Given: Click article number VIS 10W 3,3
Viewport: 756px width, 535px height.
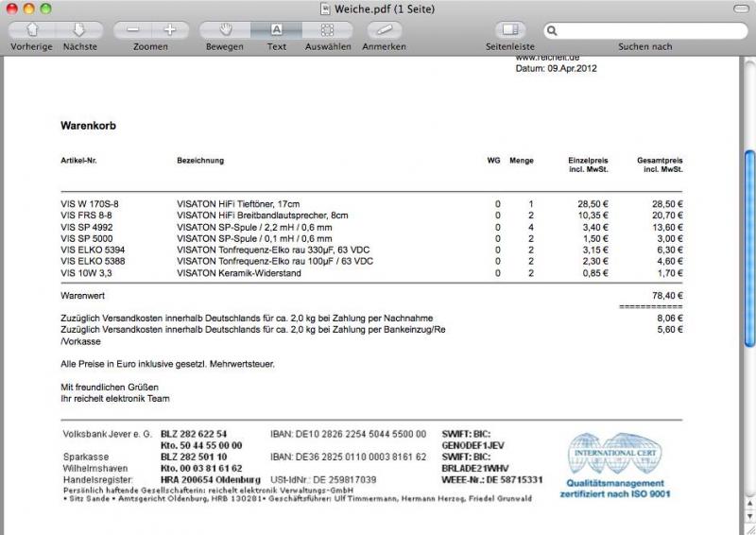Looking at the screenshot, I should tap(86, 273).
